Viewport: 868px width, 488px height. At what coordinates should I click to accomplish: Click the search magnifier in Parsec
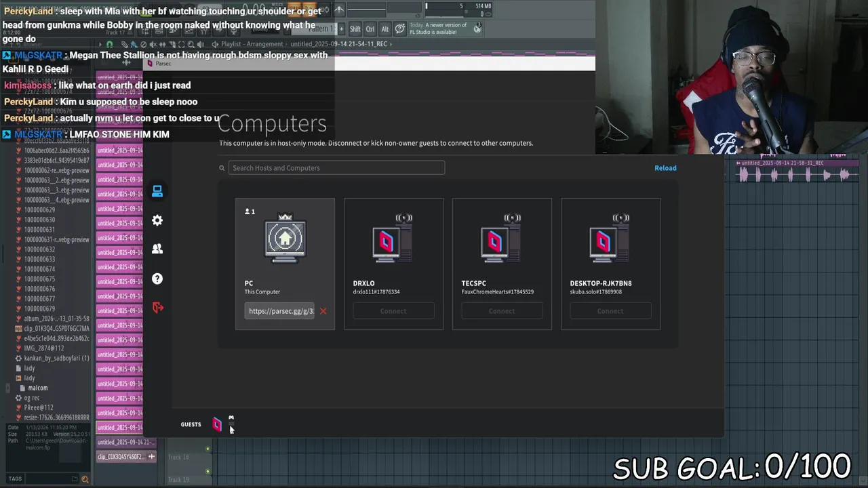click(x=222, y=168)
